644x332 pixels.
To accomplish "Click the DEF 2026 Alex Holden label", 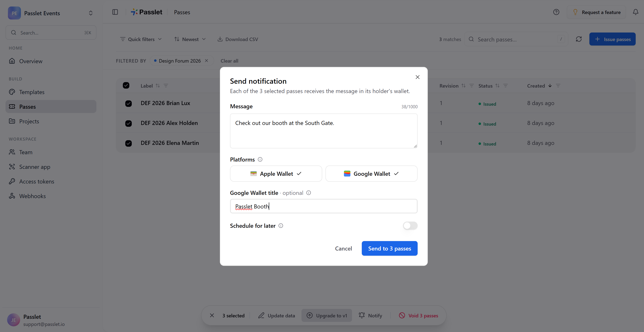I will click(x=169, y=123).
